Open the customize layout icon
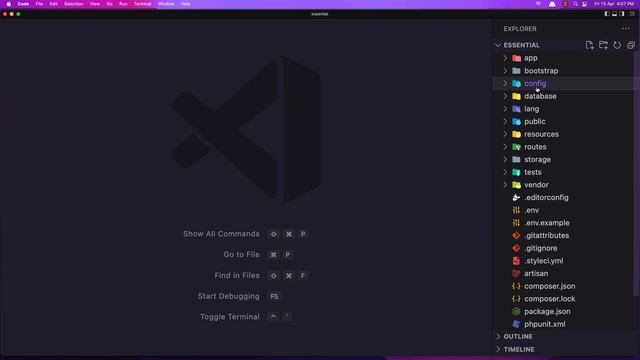 tap(632, 14)
